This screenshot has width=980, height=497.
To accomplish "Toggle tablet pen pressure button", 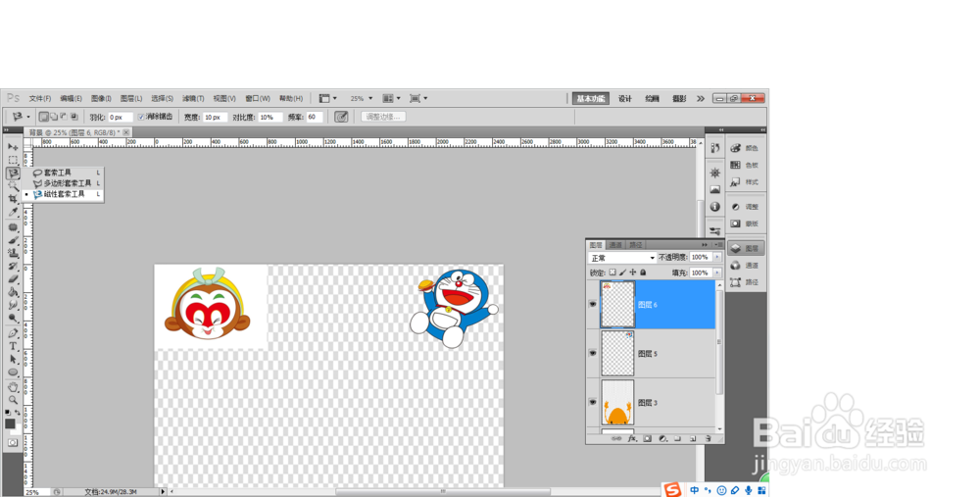I will point(341,117).
